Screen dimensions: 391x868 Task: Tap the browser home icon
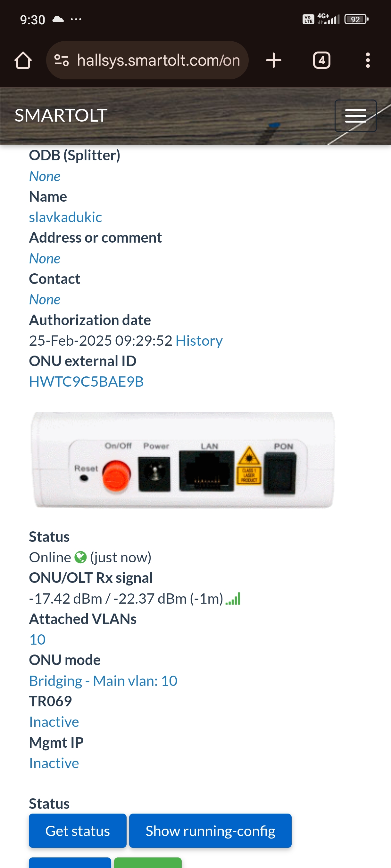[23, 61]
